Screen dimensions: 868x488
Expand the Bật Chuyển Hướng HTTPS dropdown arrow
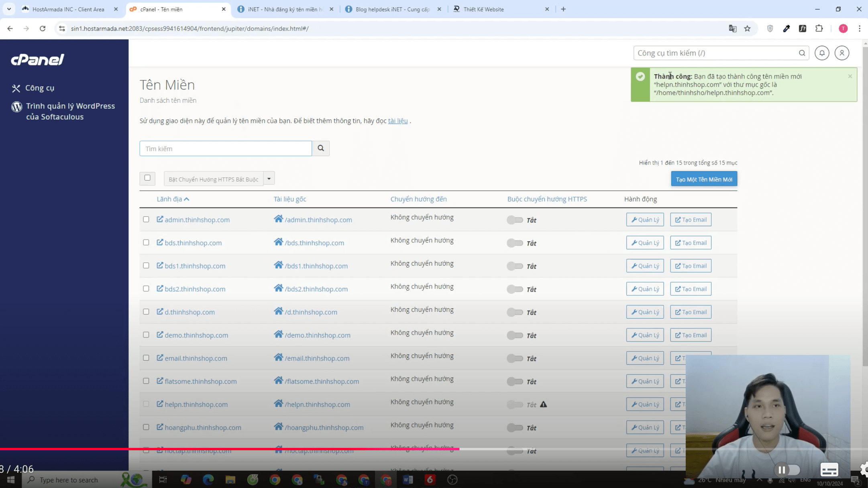point(269,179)
